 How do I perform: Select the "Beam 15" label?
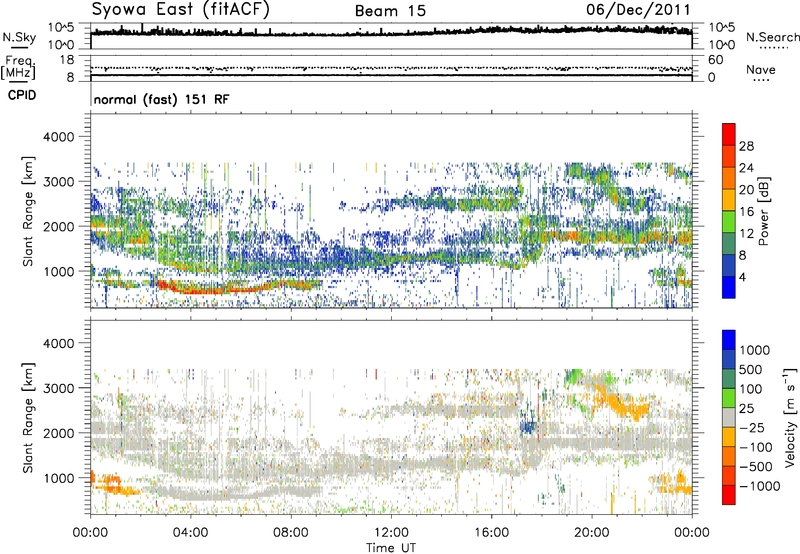(390, 11)
